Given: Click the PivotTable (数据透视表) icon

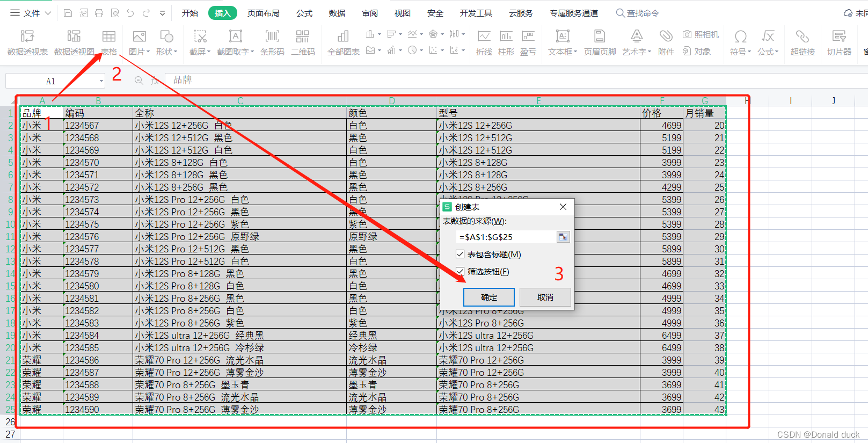Looking at the screenshot, I should (27, 43).
